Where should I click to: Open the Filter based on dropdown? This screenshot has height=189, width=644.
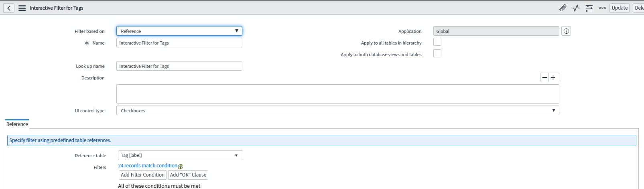pos(179,31)
